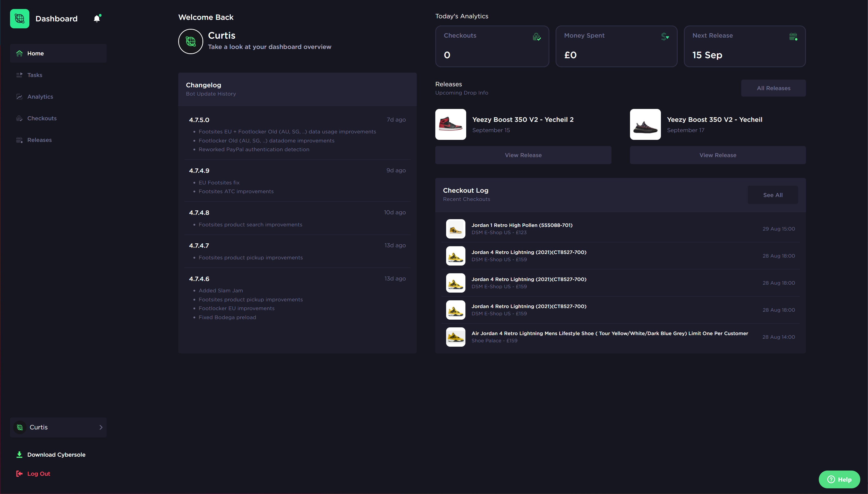This screenshot has width=868, height=494.
Task: Click the Releases calendar sidebar icon
Action: [19, 140]
